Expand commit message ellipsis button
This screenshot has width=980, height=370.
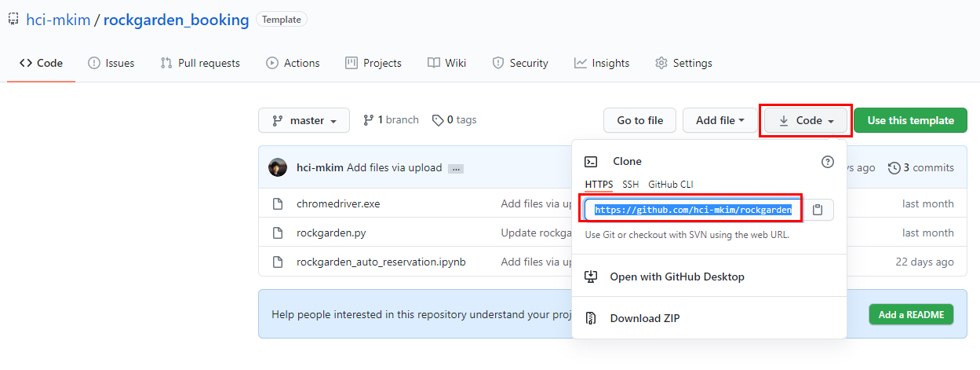456,168
